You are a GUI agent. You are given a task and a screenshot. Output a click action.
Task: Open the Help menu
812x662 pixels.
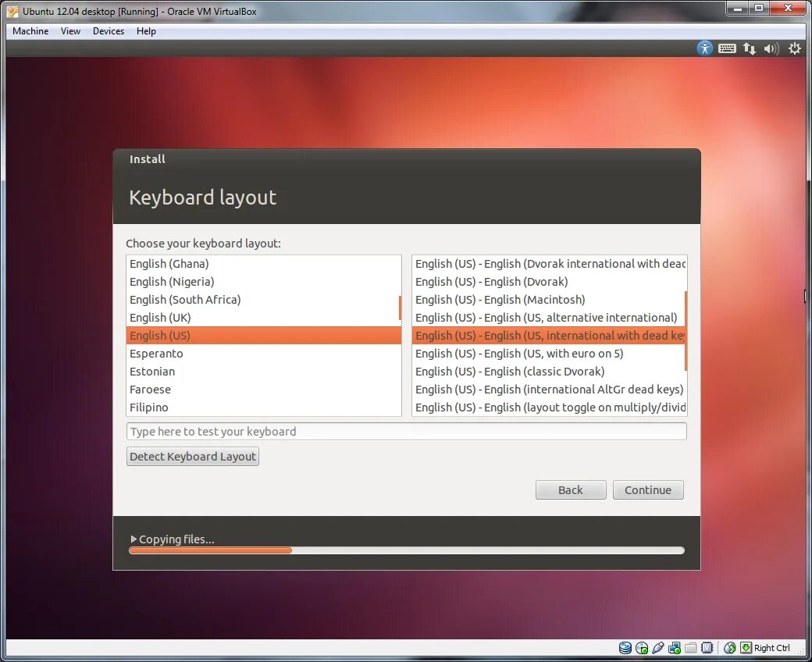(146, 31)
